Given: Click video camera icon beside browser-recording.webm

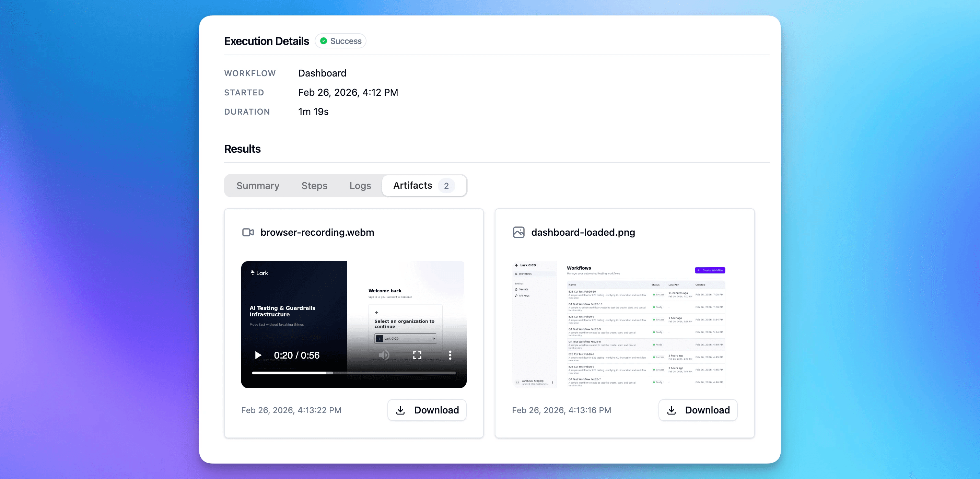Looking at the screenshot, I should [x=248, y=232].
